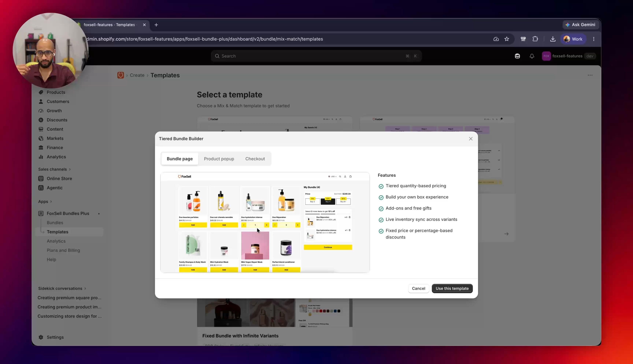The height and width of the screenshot is (364, 633).
Task: Open Bundles under FoxSell app
Action: coord(55,223)
